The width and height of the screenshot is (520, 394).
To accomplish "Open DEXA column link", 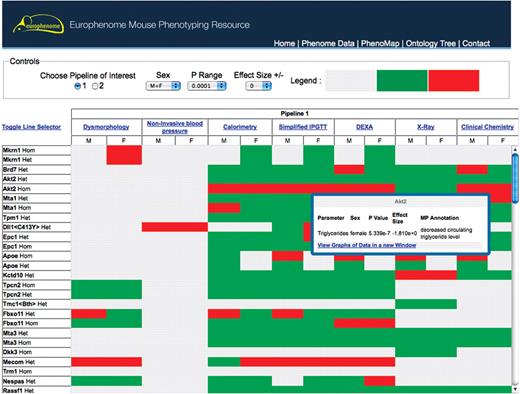I will (364, 127).
